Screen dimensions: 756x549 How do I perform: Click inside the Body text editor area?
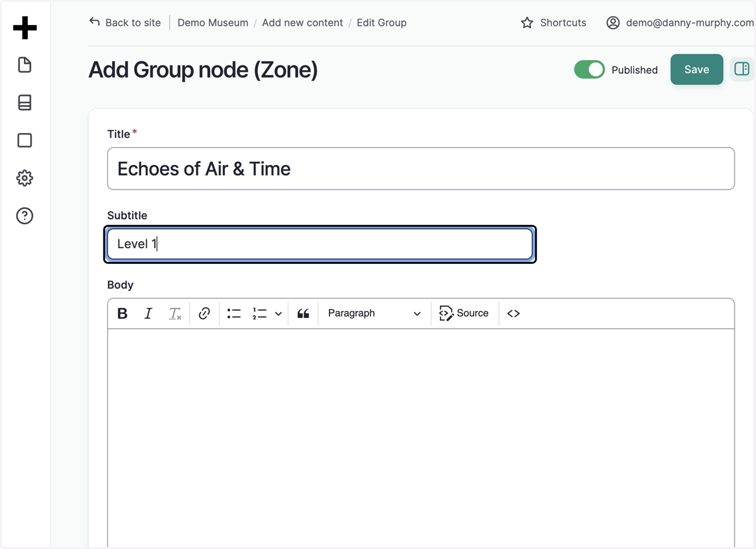pos(421,438)
